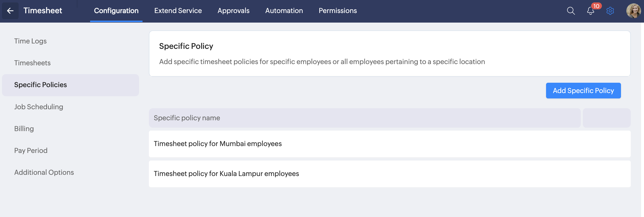Open Pay Period configuration
The image size is (644, 217).
pos(31,150)
